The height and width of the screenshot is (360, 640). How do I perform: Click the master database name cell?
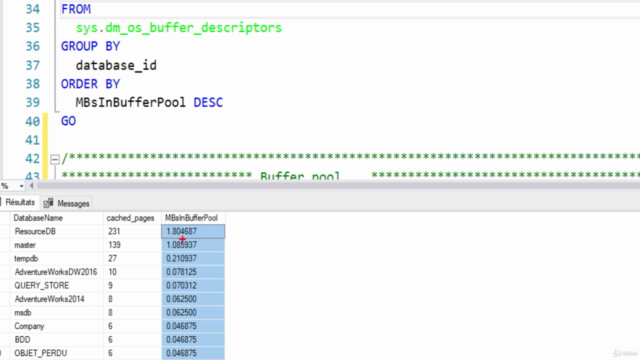(x=56, y=245)
